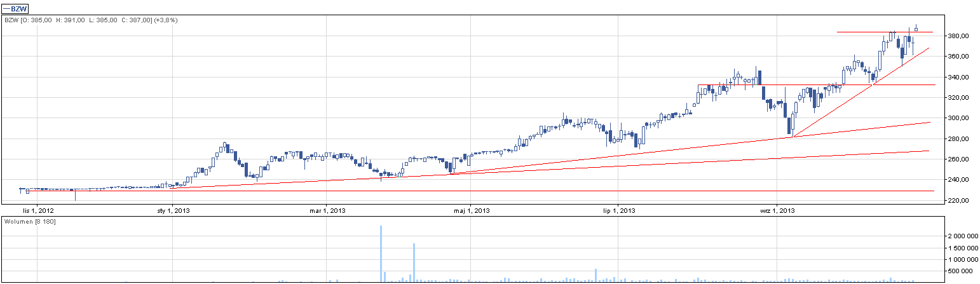Select the short red resistance line near 384
The width and height of the screenshot is (980, 284).
[885, 32]
